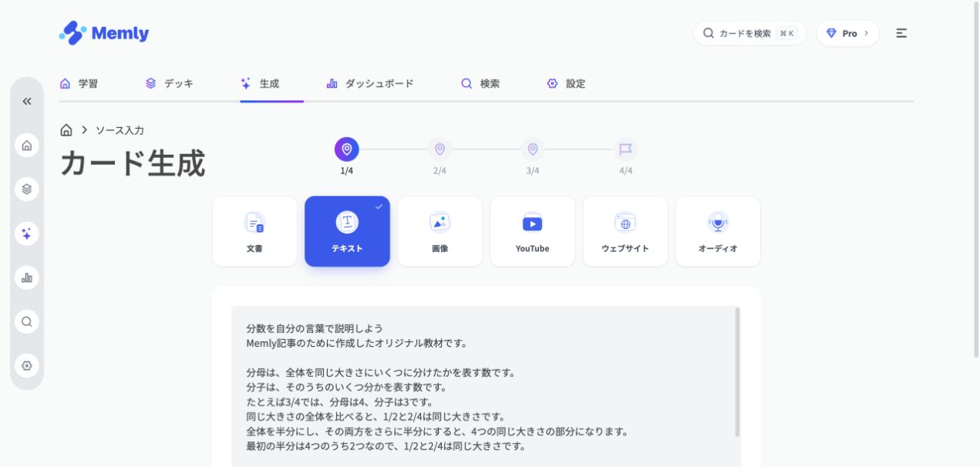Click the カード生成 heading

133,163
